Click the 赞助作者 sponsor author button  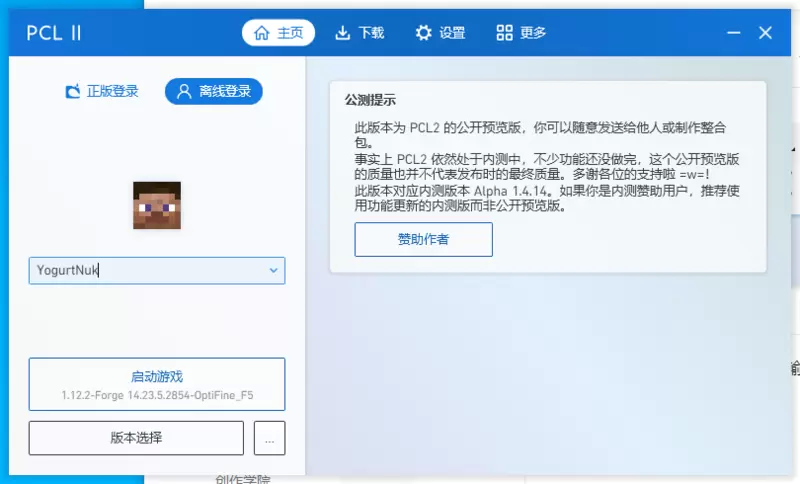[x=423, y=239]
